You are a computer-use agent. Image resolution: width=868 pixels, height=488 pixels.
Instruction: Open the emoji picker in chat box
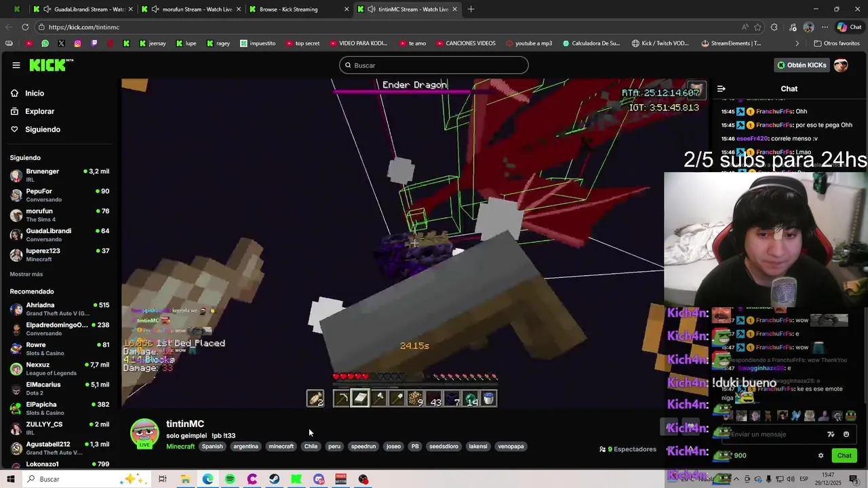846,434
